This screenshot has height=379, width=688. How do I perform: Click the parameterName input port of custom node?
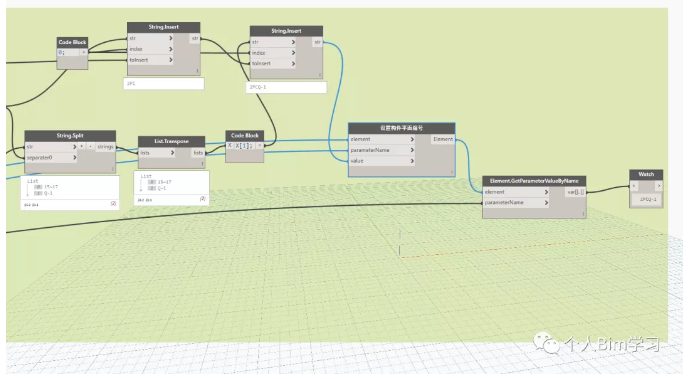click(x=382, y=150)
